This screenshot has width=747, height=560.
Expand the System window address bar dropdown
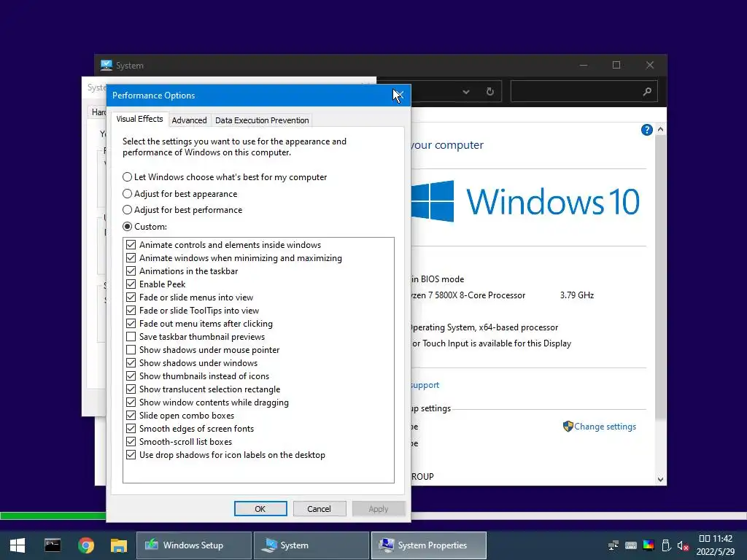[466, 91]
